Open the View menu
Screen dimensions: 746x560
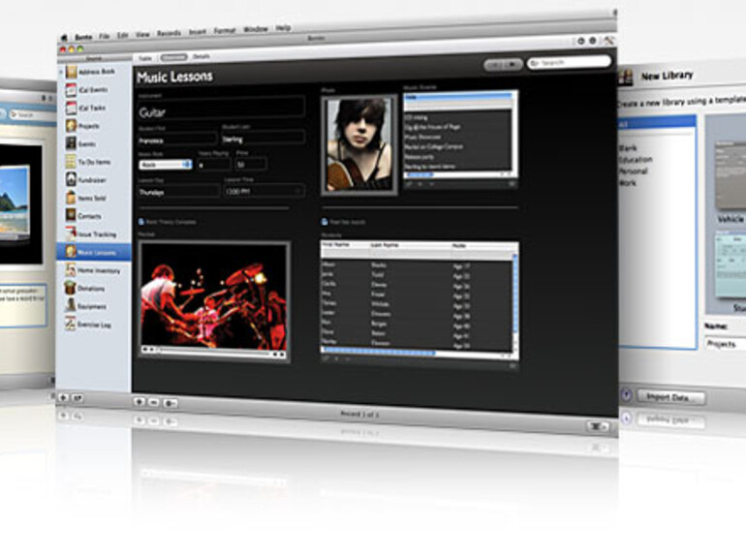coord(142,34)
